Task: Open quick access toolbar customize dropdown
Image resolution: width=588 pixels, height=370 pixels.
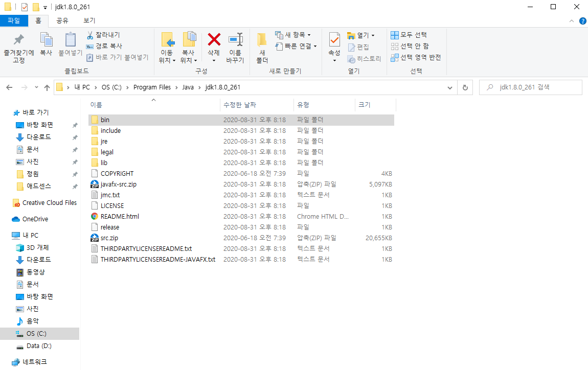Action: pos(45,8)
